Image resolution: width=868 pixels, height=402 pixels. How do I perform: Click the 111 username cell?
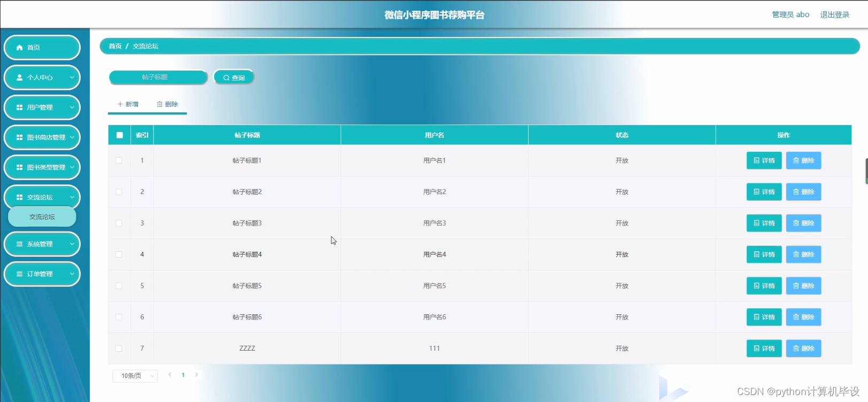[x=435, y=349]
